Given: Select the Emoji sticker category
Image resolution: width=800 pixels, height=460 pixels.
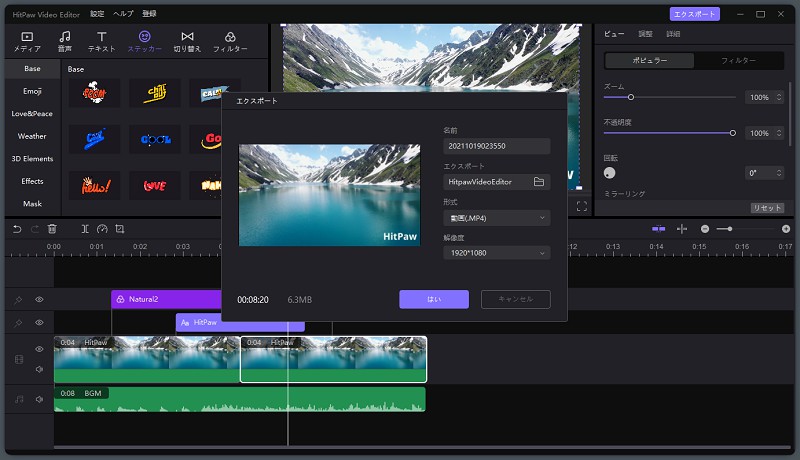Looking at the screenshot, I should pyautogui.click(x=32, y=91).
